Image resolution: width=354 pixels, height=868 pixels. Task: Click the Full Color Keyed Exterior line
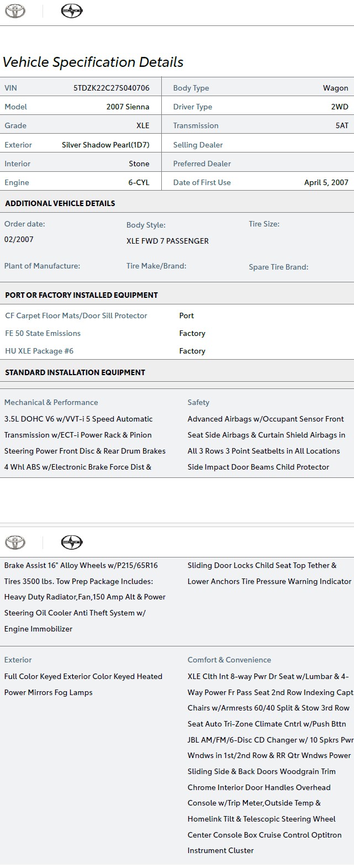(83, 676)
